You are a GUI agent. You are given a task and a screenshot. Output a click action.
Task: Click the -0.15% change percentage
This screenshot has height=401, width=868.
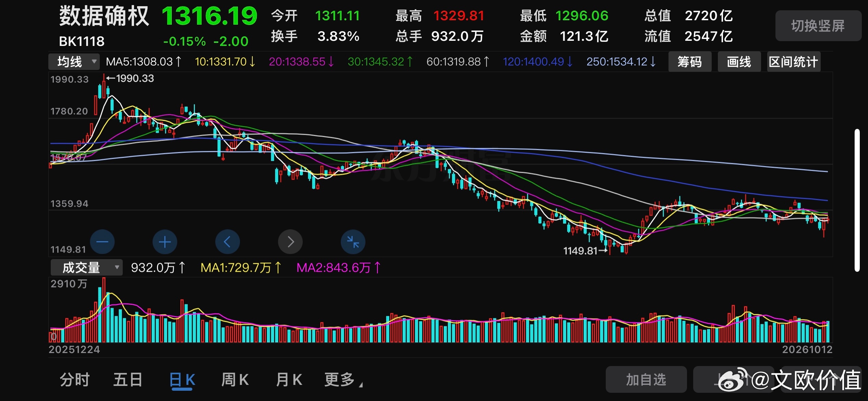tap(184, 41)
